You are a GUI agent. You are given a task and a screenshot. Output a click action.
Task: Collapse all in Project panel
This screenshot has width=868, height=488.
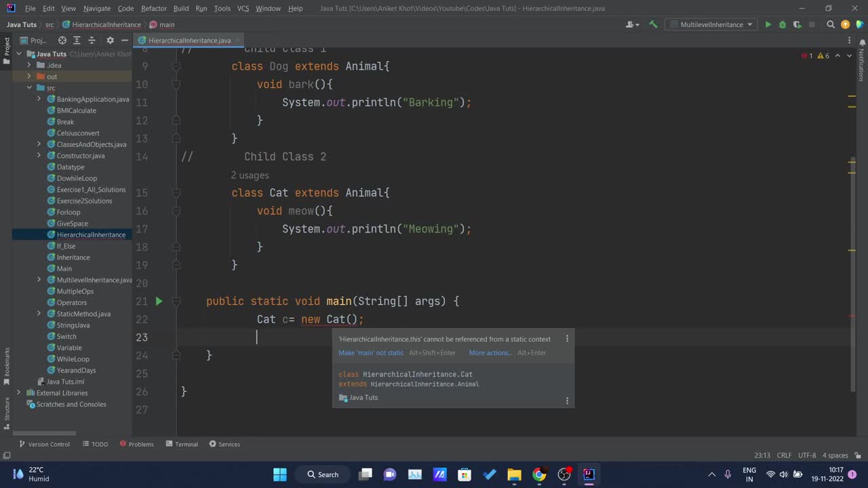[92, 41]
